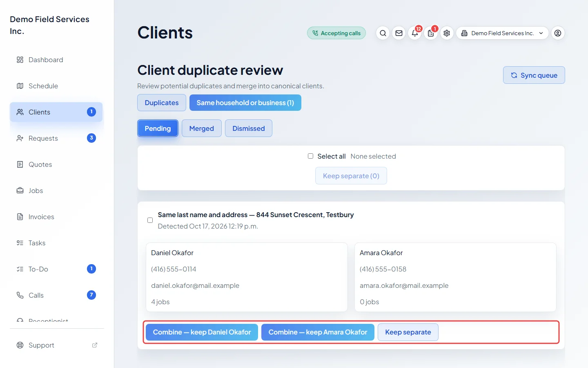
Task: Combine and keep Amara Okafor
Action: (318, 332)
